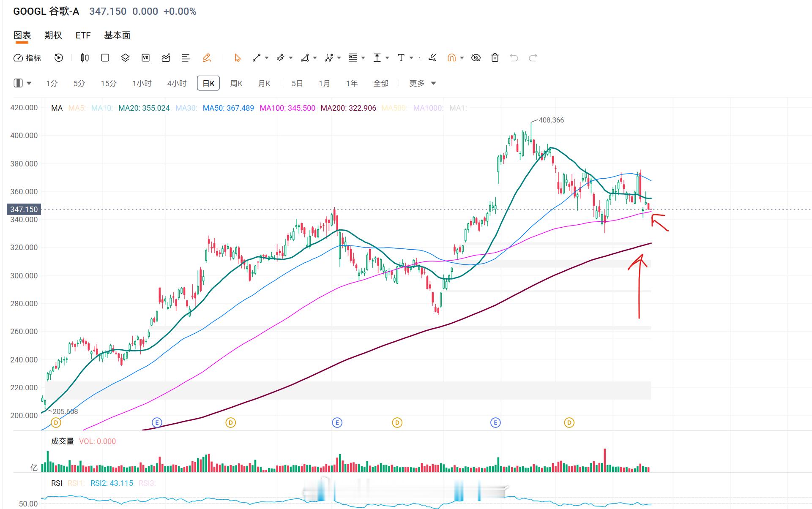Viewport: 812px width, 509px height.
Task: Expand the triangle shape tool dropdown arrow
Action: [315, 58]
